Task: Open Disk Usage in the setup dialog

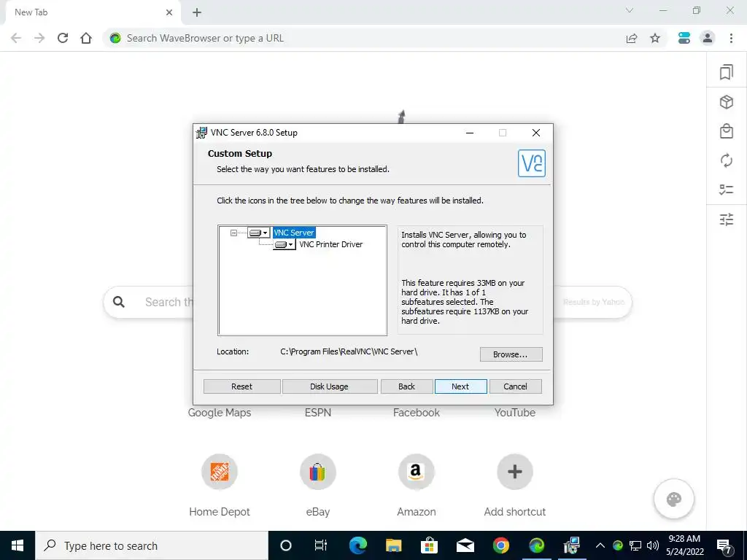Action: pos(329,386)
